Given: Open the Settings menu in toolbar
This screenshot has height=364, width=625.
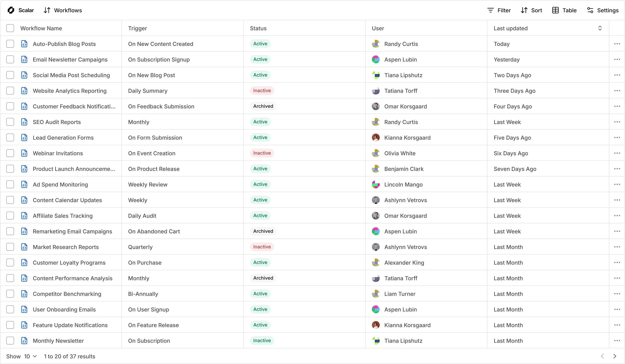Looking at the screenshot, I should click(x=603, y=10).
